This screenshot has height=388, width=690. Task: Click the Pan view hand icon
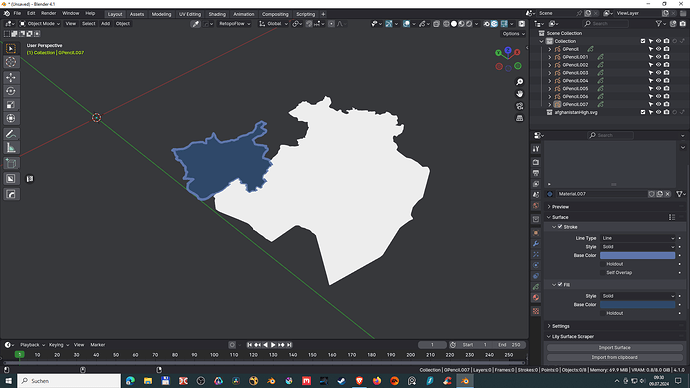pos(520,94)
